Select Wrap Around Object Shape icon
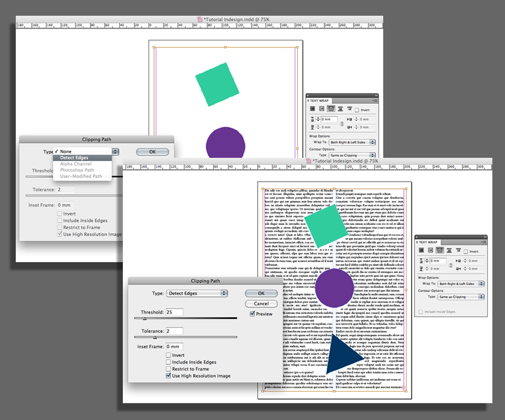 (x=440, y=251)
